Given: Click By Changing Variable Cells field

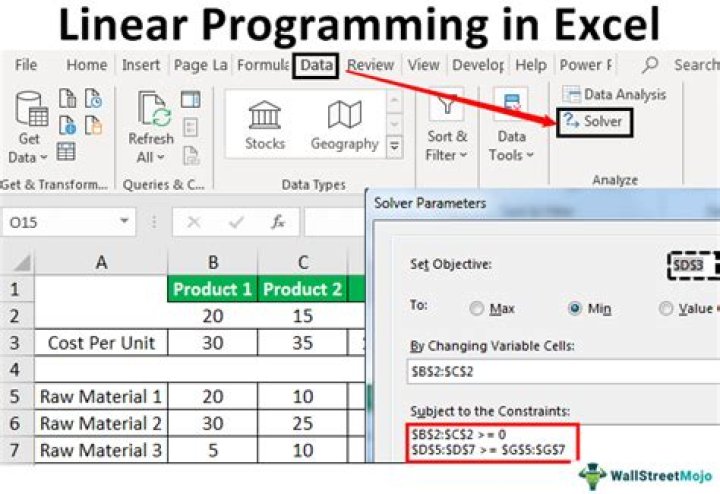Looking at the screenshot, I should (563, 371).
